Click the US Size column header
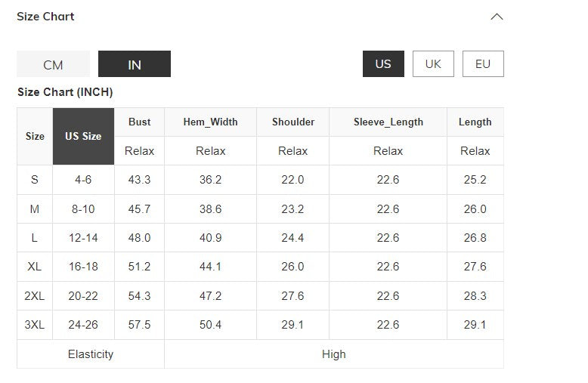This screenshot has width=588, height=383. (83, 137)
